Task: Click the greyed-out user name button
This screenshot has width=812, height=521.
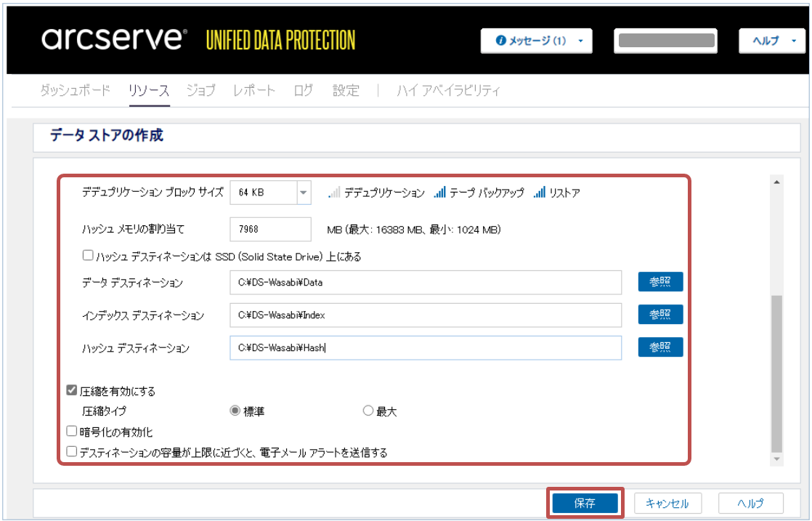Action: point(665,41)
